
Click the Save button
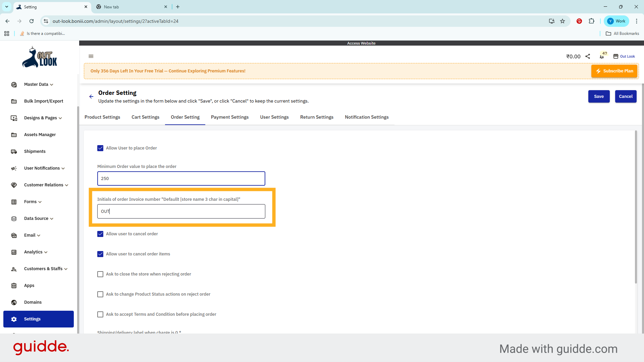coord(599,97)
